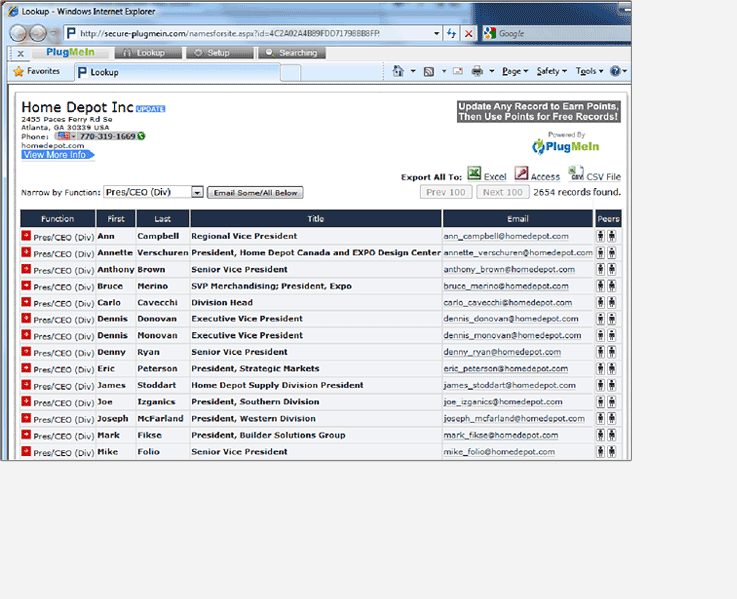Click first peers icon for Dennis Donovan
737x599 pixels.
coord(601,319)
